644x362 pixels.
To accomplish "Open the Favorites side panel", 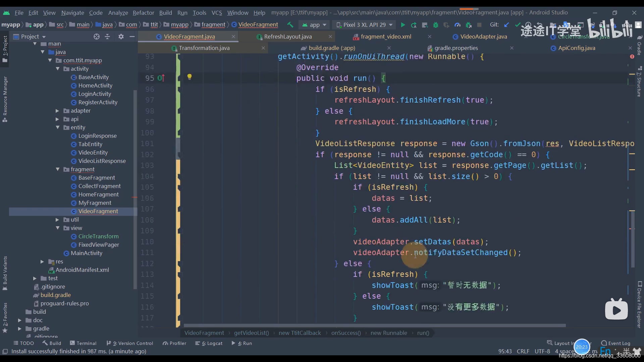I will tap(5, 317).
